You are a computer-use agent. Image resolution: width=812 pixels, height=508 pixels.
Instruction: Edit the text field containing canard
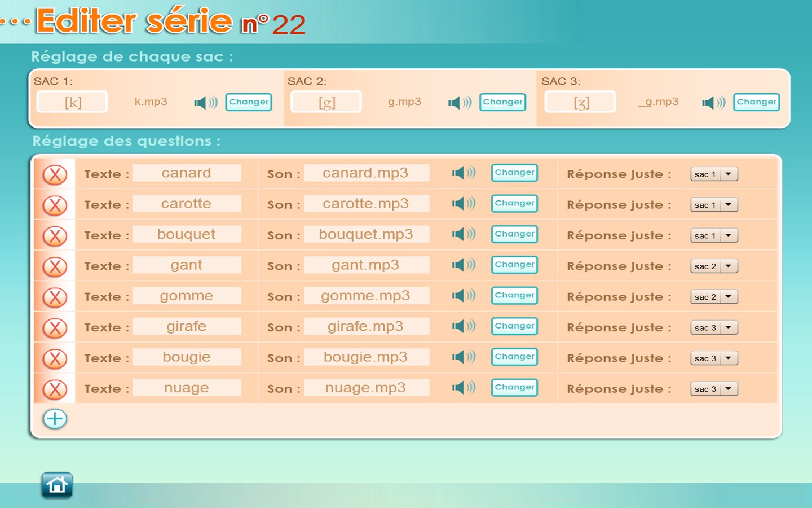(187, 173)
